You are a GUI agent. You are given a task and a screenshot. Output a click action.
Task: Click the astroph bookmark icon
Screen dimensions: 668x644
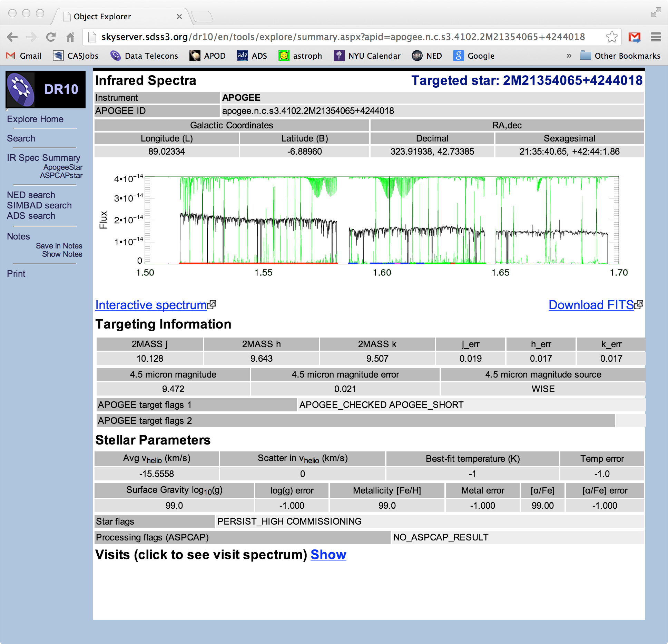(283, 53)
